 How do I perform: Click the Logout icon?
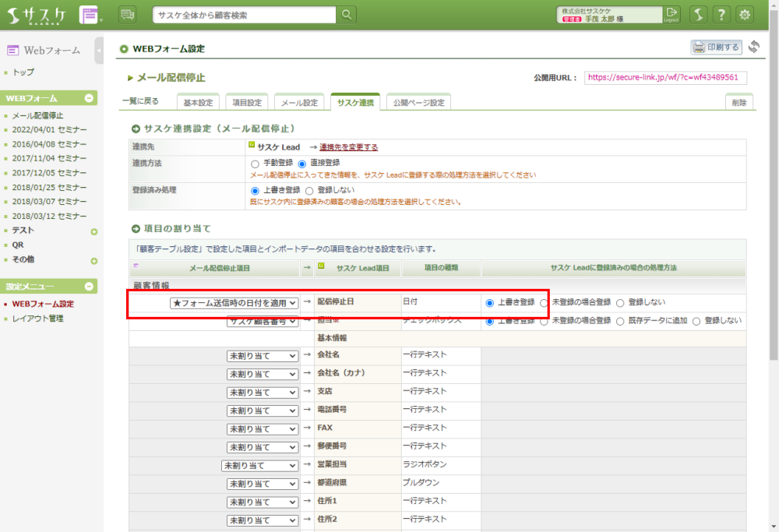[x=671, y=15]
